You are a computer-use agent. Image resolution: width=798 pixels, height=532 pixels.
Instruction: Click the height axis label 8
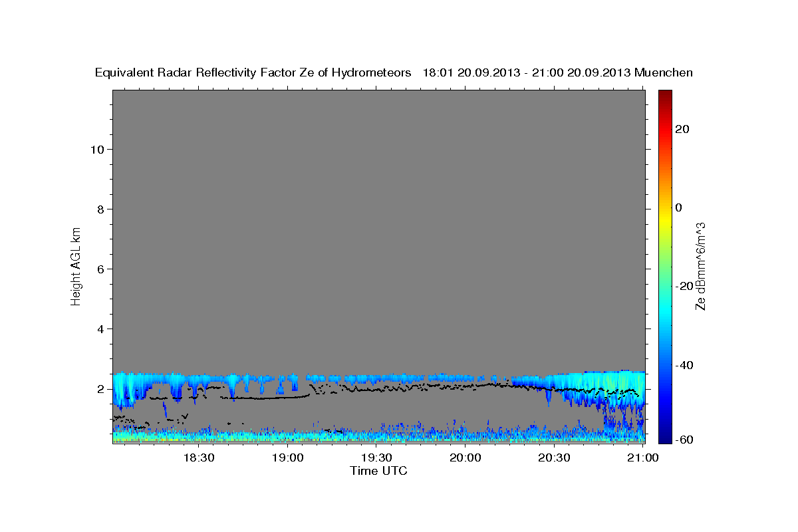point(101,209)
